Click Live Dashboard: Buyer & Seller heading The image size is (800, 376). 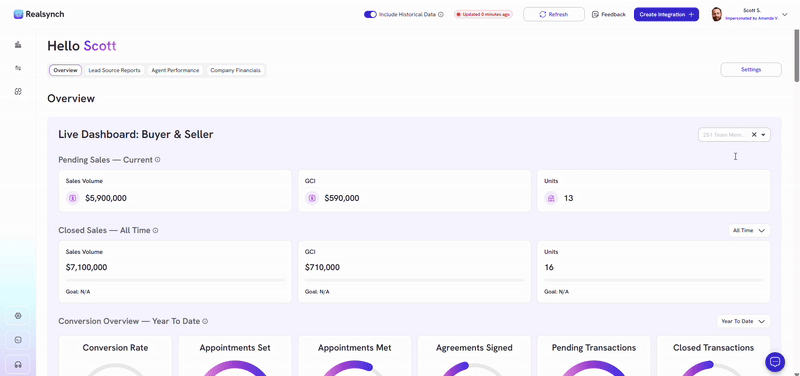[136, 135]
